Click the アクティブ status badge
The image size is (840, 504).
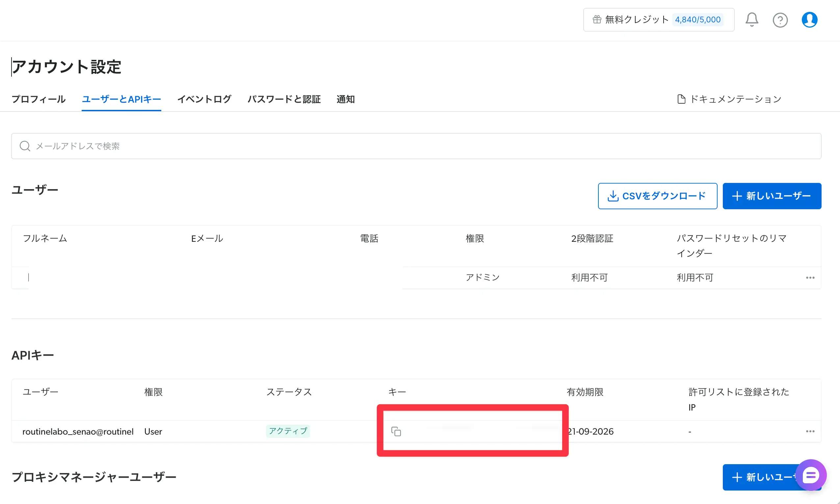coord(288,431)
